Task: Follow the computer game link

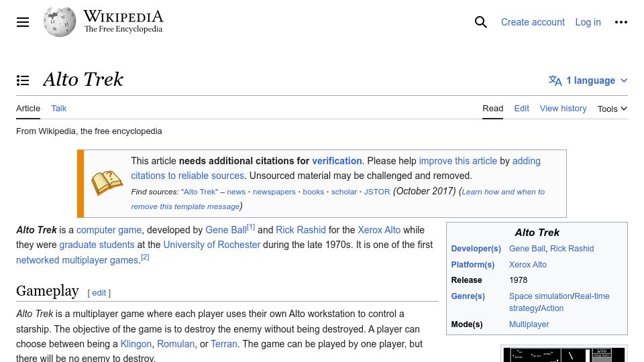Action: pos(109,230)
